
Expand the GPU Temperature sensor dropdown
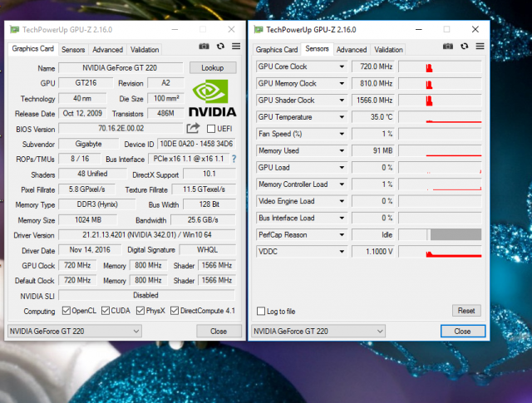pos(342,117)
